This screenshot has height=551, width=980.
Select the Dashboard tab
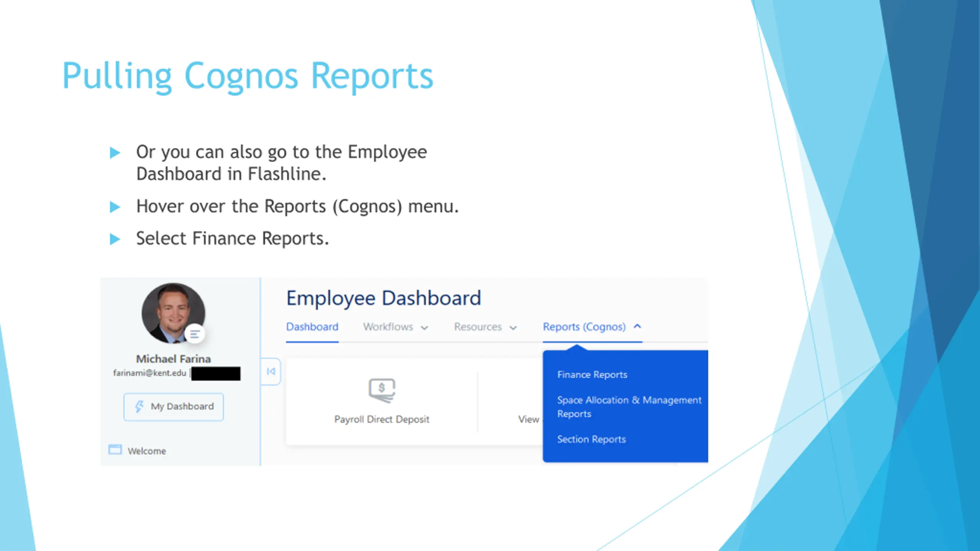pos(312,327)
